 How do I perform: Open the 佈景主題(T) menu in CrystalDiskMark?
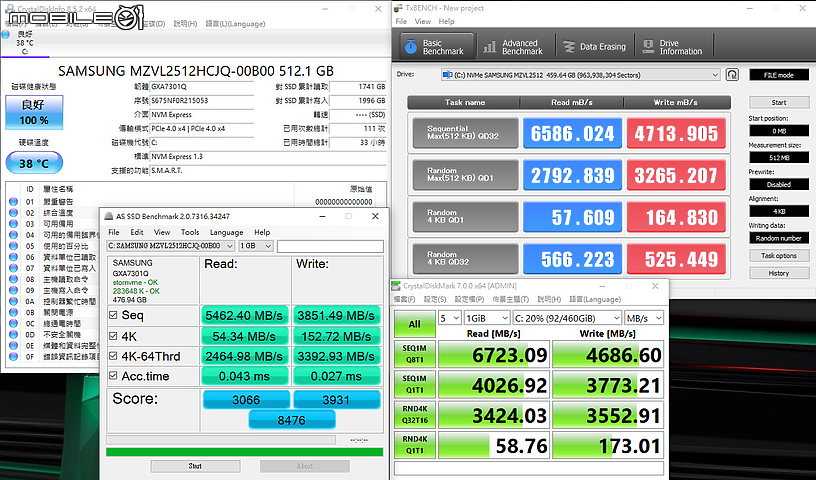click(x=511, y=299)
